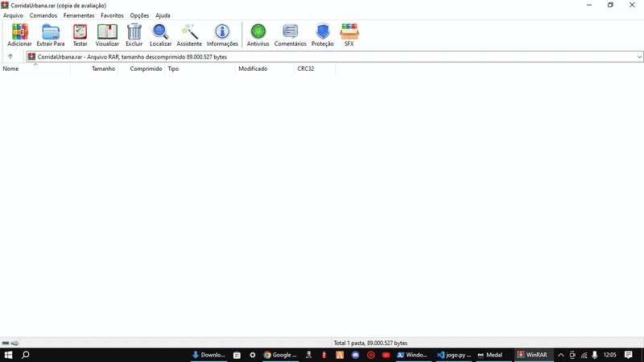Viewport: 644px width, 362px height.
Task: Click the Excluir trash icon
Action: (x=134, y=34)
